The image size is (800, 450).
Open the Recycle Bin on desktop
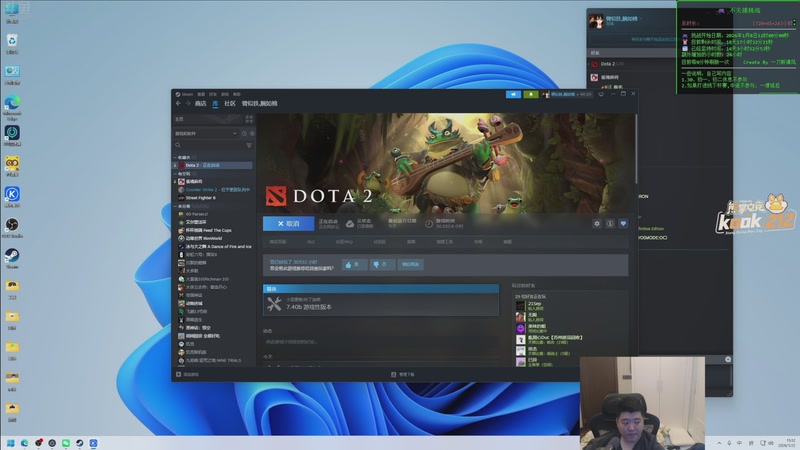[12, 43]
